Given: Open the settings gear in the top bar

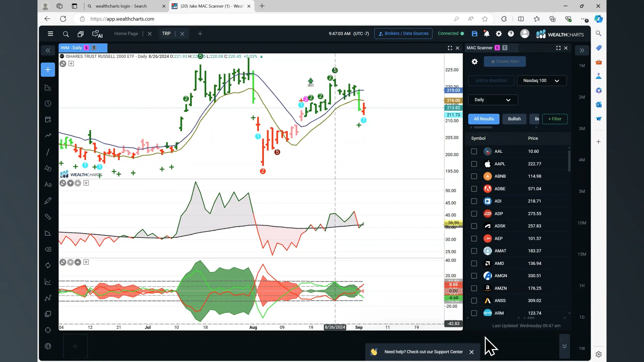Looking at the screenshot, I should pyautogui.click(x=499, y=34).
